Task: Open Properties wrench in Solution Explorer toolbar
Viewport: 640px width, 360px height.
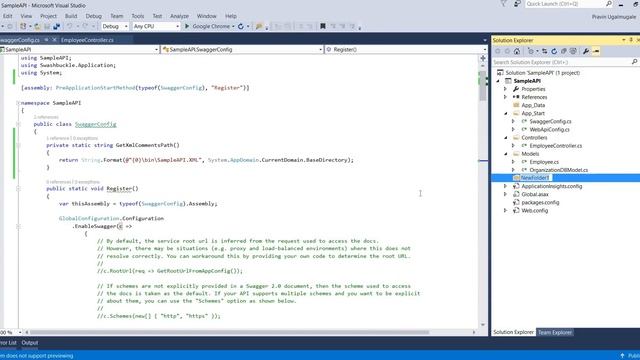Action: pos(586,51)
